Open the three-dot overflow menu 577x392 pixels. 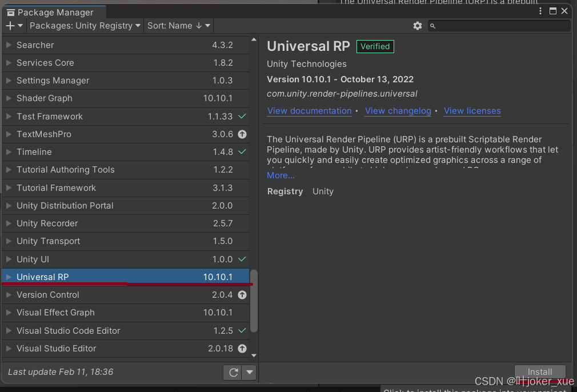click(x=540, y=10)
